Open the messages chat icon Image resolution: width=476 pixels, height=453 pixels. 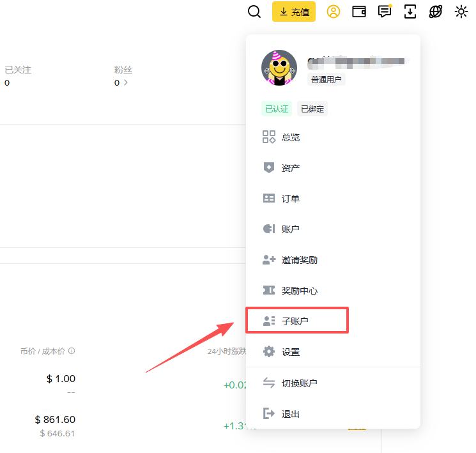385,12
